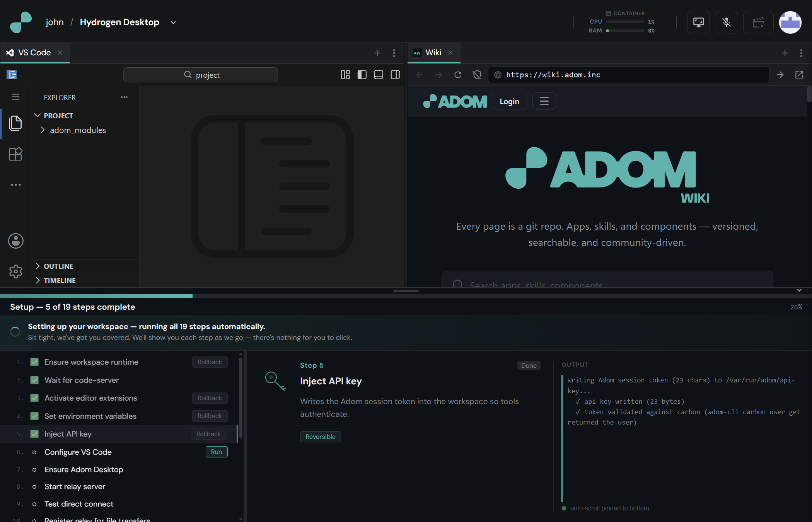Open the wiki hamburger menu
The image size is (812, 522).
coord(544,101)
